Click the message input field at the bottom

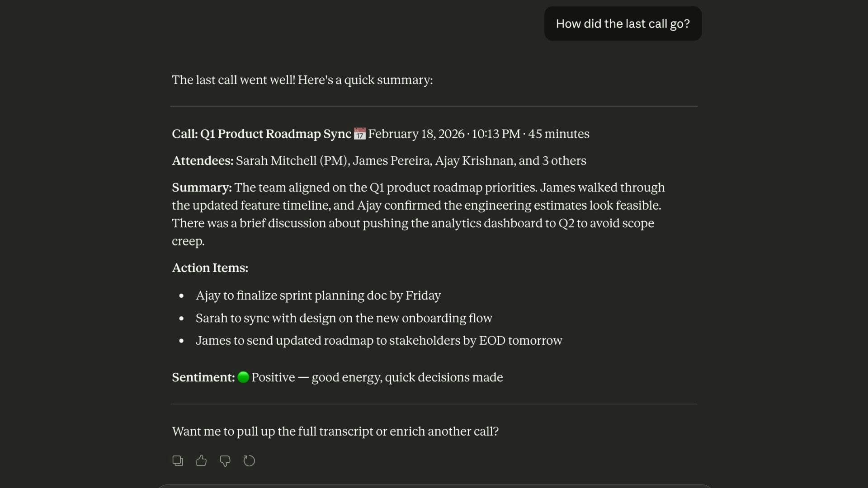434,486
